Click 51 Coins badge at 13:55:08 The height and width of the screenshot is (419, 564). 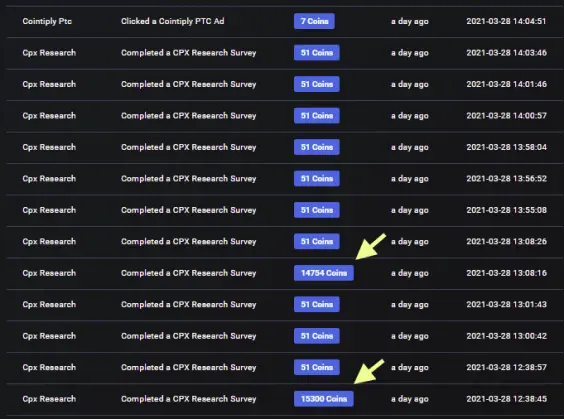pyautogui.click(x=317, y=210)
